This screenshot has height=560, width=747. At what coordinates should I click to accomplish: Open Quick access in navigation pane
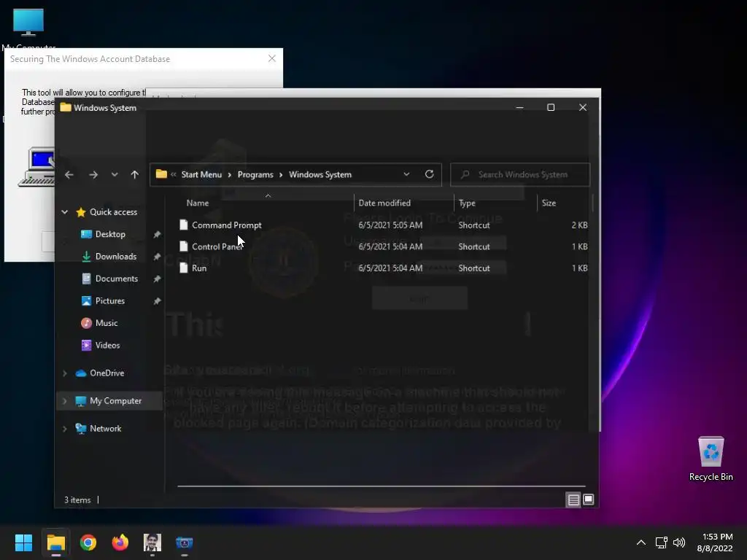[113, 212]
